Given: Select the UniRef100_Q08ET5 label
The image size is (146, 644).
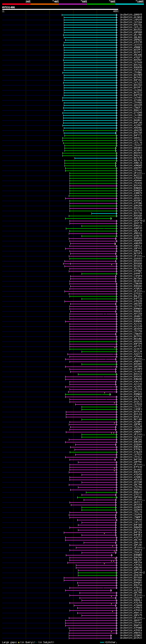Looking at the screenshot, I should tap(131, 236).
